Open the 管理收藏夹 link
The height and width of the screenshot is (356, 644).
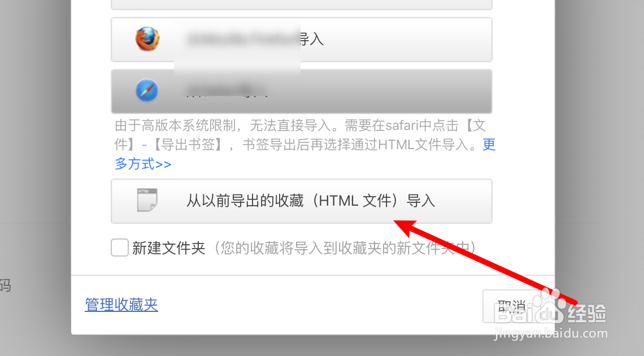pyautogui.click(x=121, y=305)
